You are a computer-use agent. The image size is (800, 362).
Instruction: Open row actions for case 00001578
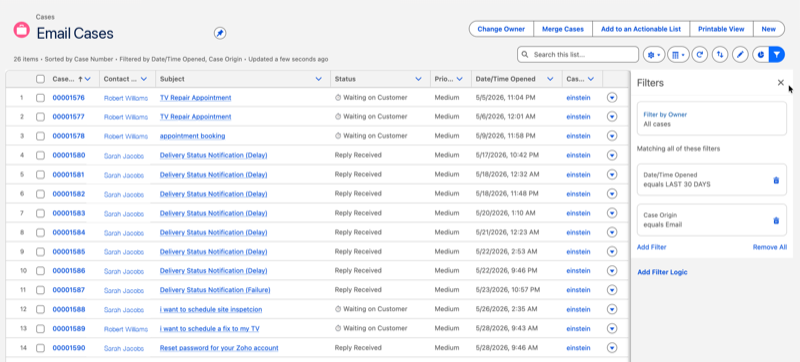pos(612,136)
